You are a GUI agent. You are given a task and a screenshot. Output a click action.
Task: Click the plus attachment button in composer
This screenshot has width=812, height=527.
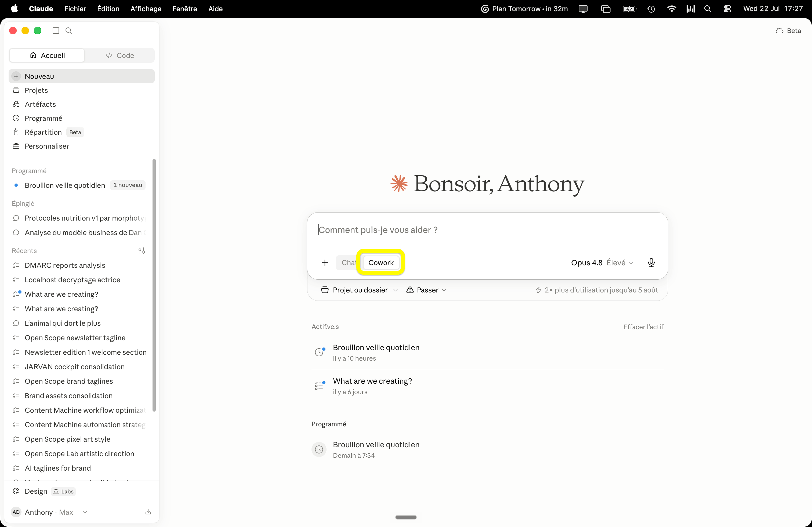click(325, 263)
